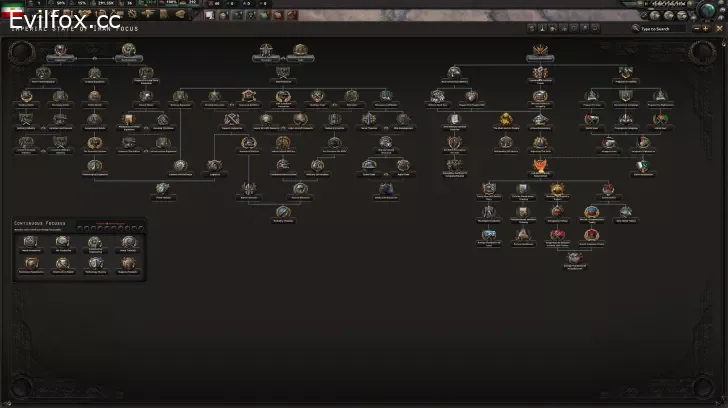Choose last continuous focus in bottom row
The height and width of the screenshot is (408, 728).
click(127, 264)
